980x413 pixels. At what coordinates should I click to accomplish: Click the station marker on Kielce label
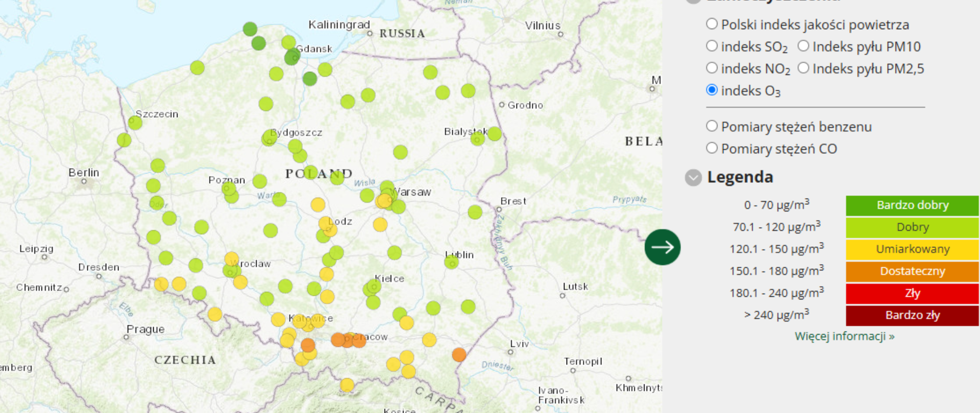pos(374,287)
